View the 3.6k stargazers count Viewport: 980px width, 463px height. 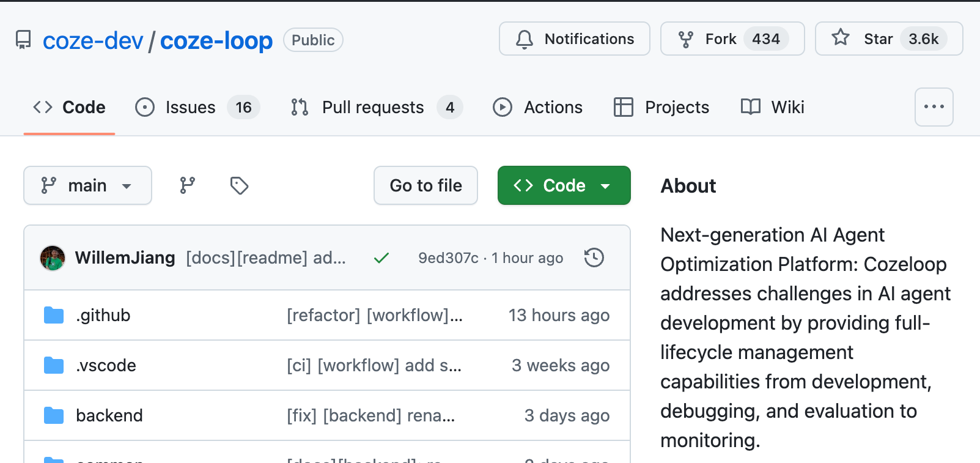[924, 39]
